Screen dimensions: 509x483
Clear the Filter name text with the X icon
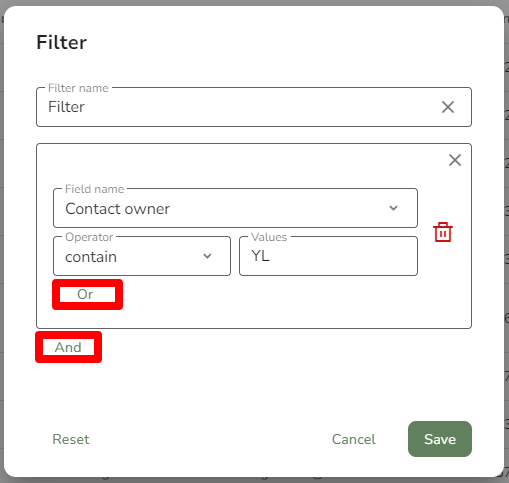448,107
